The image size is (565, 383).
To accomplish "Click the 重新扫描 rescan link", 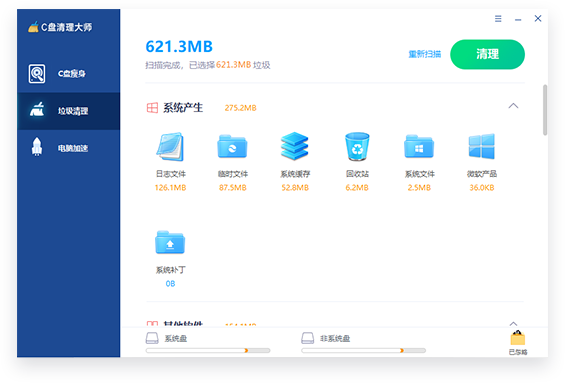I will coord(425,54).
